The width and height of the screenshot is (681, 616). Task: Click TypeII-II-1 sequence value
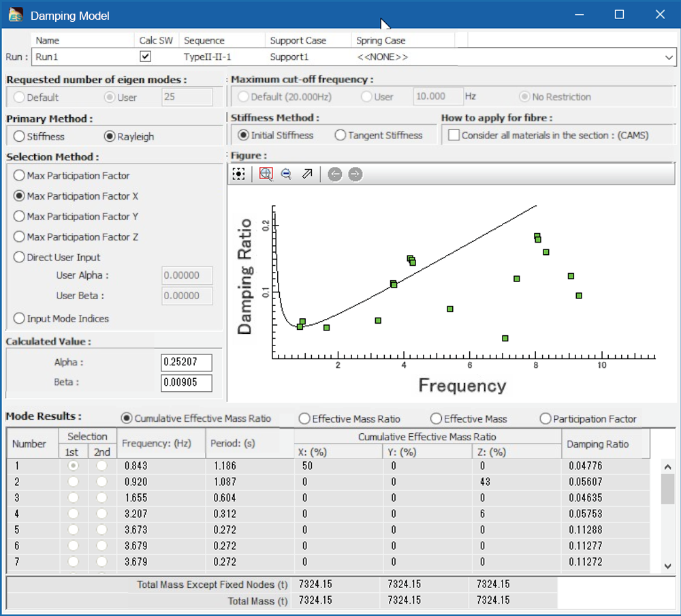207,57
